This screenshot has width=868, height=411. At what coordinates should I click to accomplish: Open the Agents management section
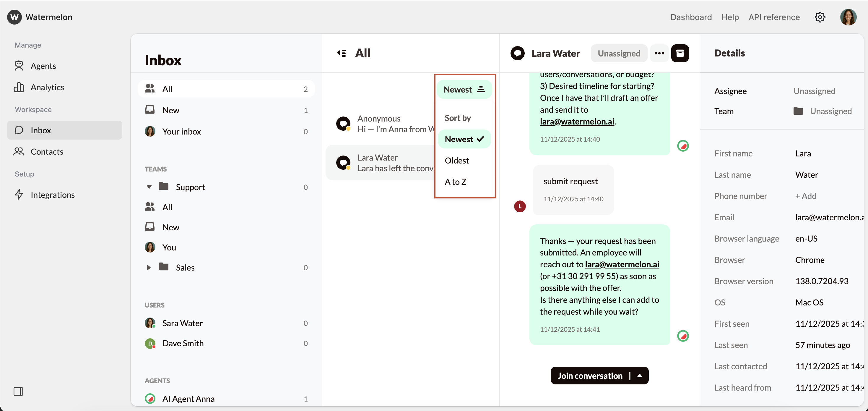44,66
